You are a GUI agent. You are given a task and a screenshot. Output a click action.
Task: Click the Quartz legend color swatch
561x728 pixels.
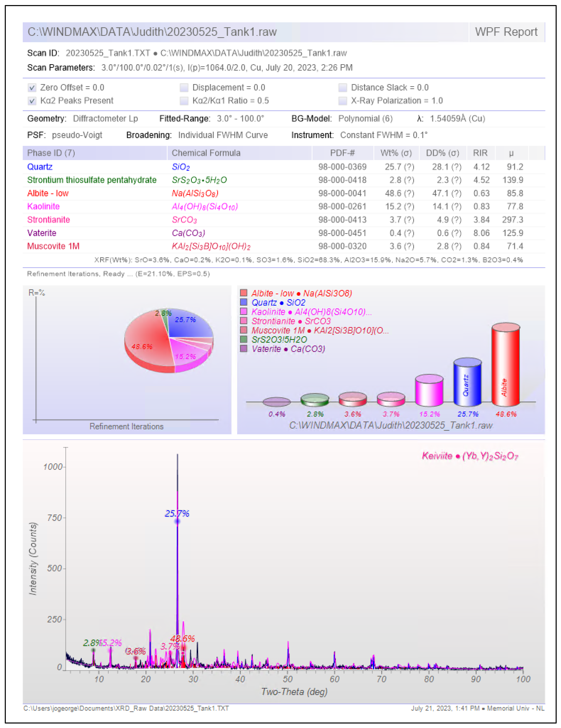pos(244,302)
